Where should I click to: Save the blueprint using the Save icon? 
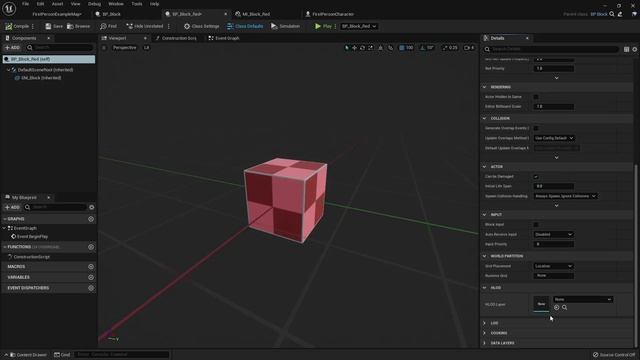click(48, 26)
